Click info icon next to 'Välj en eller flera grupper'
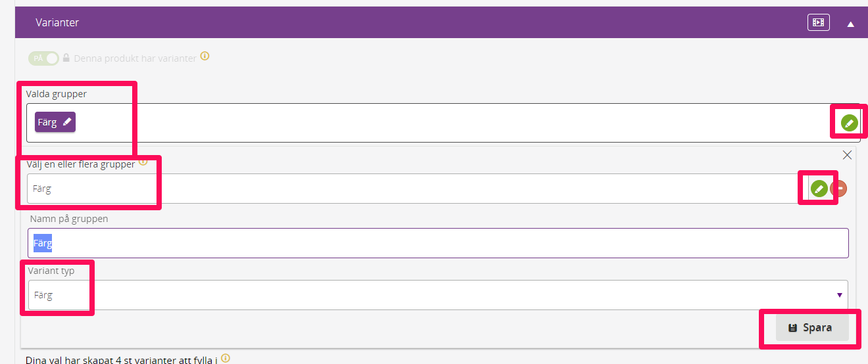 (x=143, y=162)
